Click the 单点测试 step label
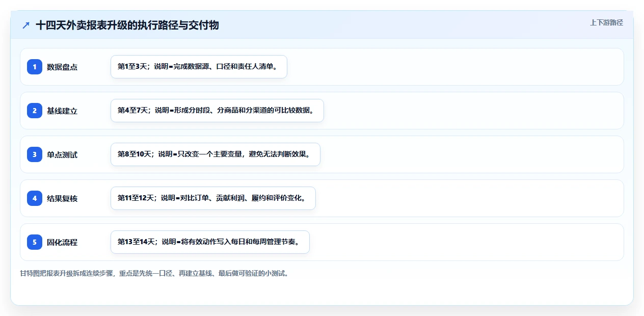This screenshot has height=316, width=644. click(x=62, y=154)
